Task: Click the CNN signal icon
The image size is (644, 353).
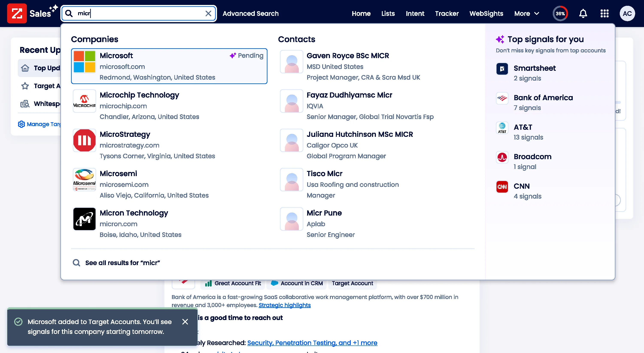Action: [502, 187]
